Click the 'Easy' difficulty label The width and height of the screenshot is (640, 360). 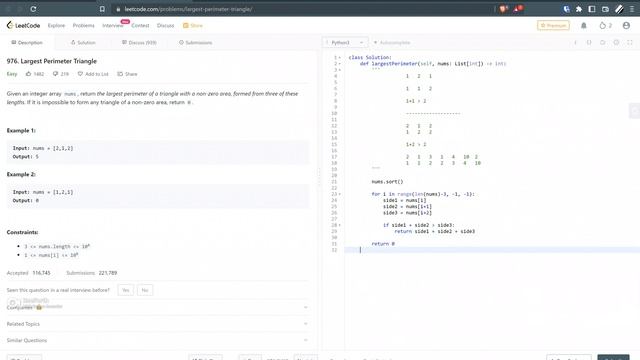(12, 74)
